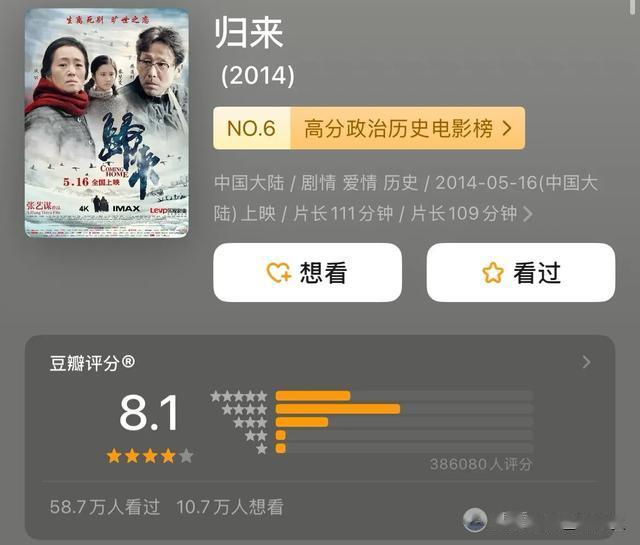Tap the NO.6 rank badge
640x545 pixels.
tap(251, 128)
